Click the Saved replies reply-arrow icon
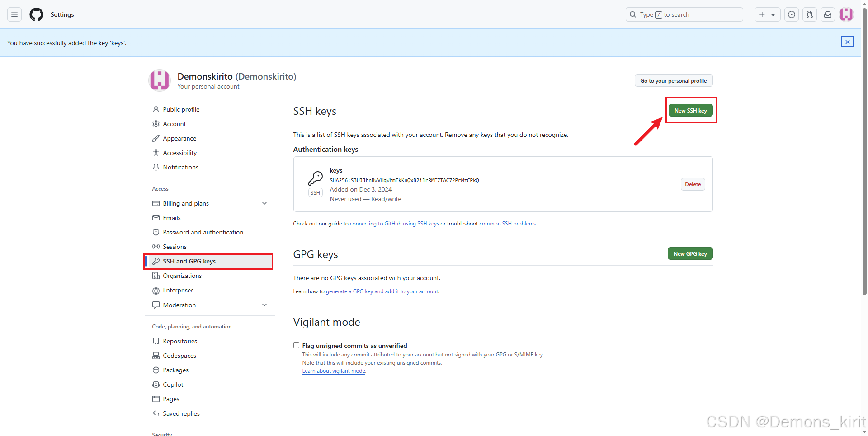 pos(156,413)
